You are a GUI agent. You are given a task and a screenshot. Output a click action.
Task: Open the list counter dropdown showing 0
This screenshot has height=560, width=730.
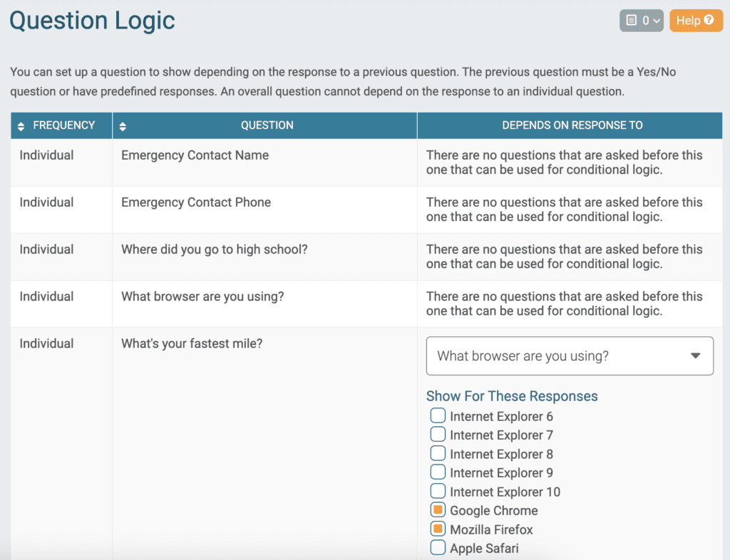pos(641,21)
